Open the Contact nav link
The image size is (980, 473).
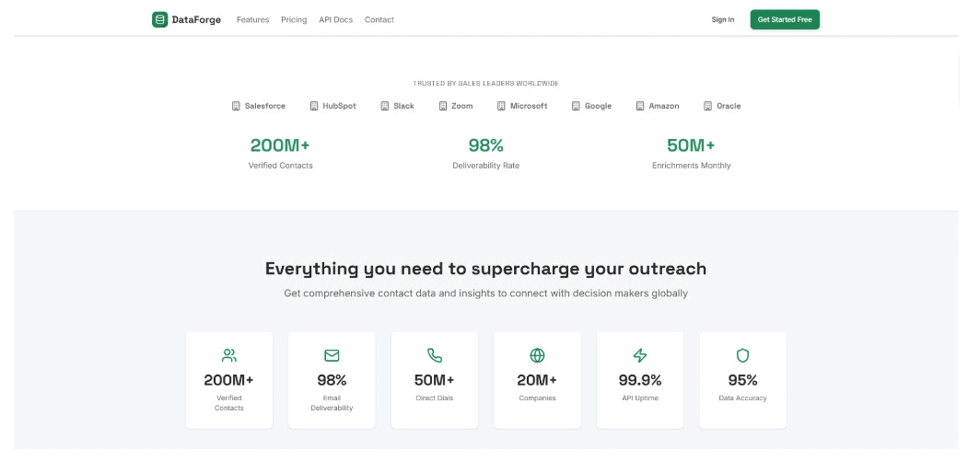[379, 20]
